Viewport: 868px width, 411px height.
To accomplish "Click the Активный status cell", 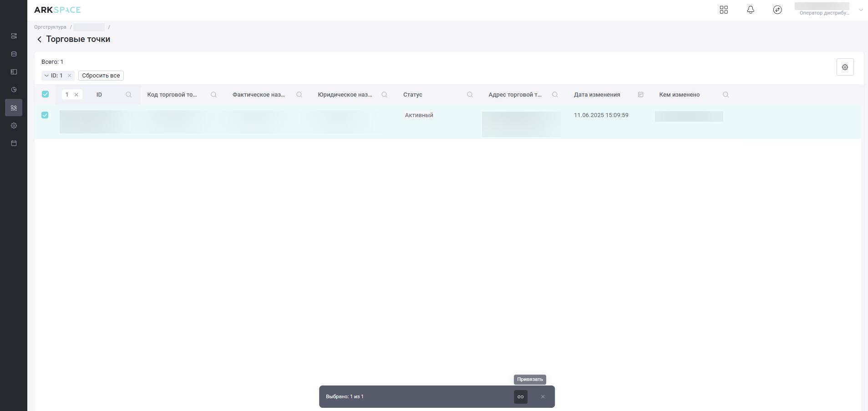I will [x=419, y=115].
